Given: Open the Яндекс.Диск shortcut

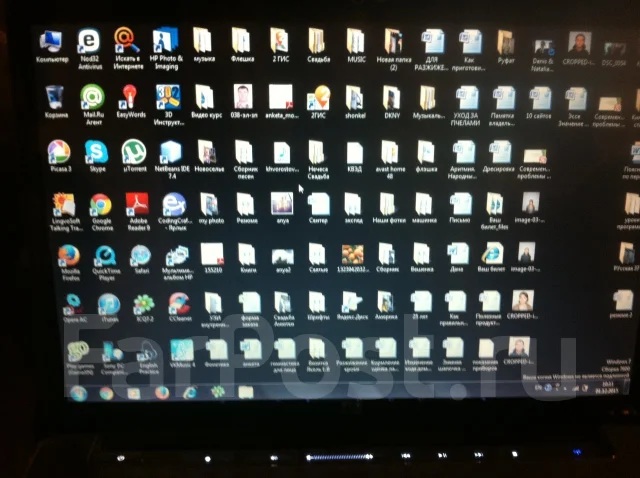Looking at the screenshot, I should tap(352, 306).
